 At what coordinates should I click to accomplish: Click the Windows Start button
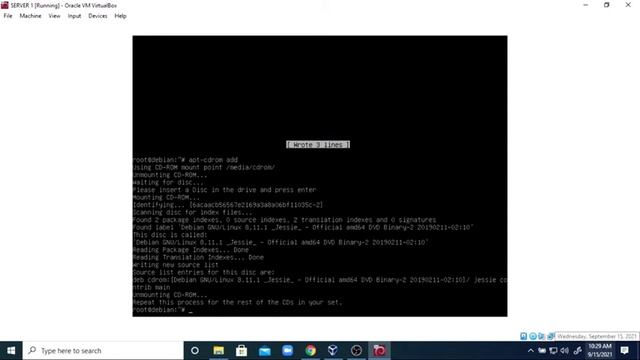(x=11, y=351)
